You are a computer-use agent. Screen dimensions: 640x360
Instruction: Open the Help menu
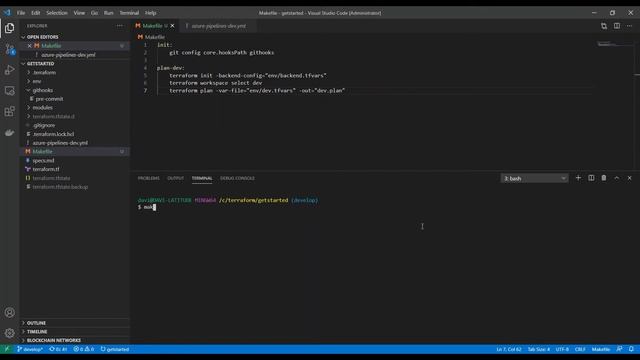[150, 13]
